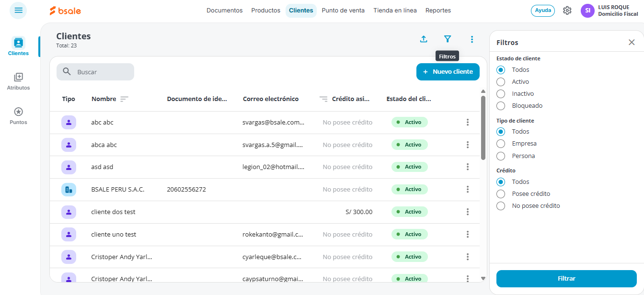
Task: Click in the Buscar search field
Action: tap(95, 72)
